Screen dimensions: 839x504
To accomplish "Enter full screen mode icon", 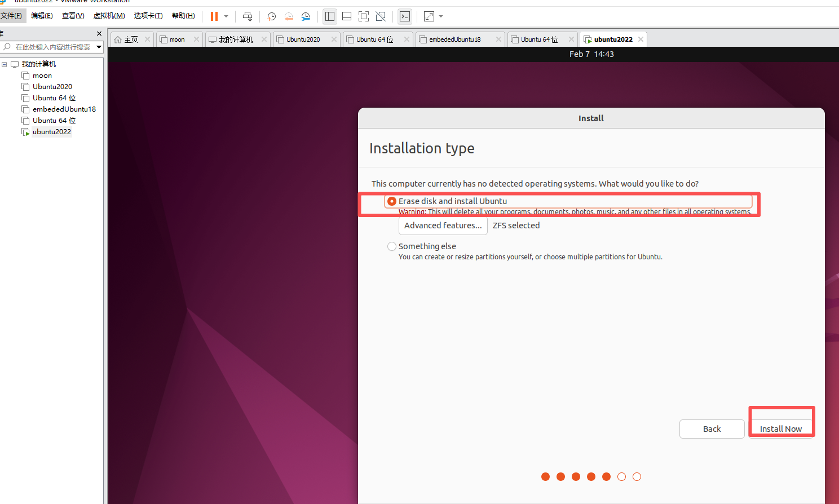I will click(364, 16).
